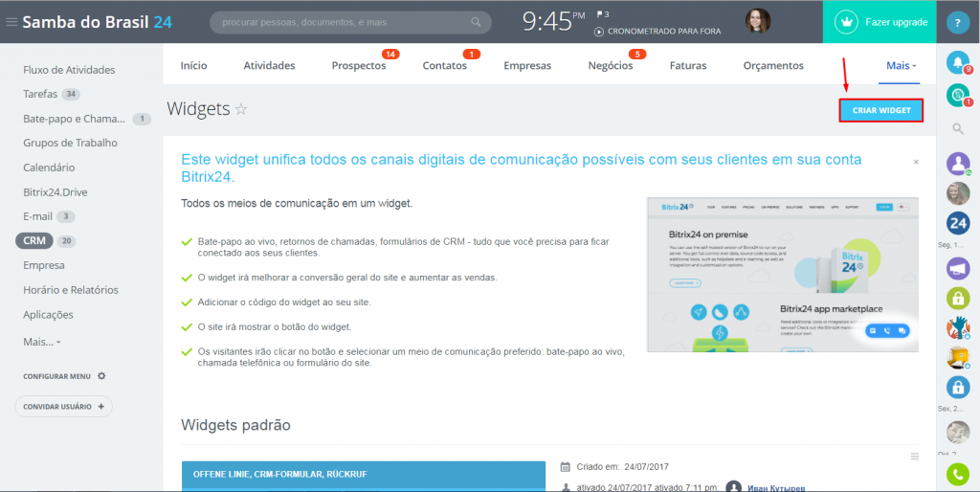980x492 pixels.
Task: Click the Offene Linie, CRM-Formular, Rückruf widget header
Action: point(363,475)
